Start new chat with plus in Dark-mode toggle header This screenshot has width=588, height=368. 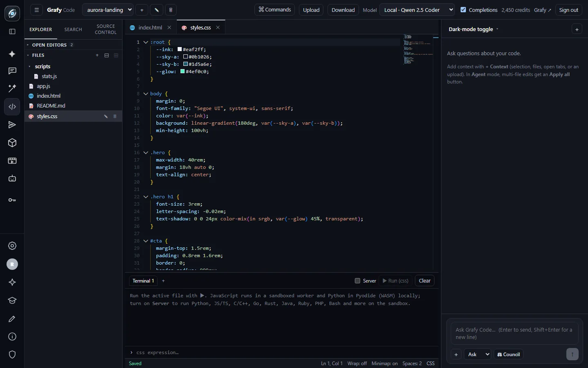pos(577,29)
